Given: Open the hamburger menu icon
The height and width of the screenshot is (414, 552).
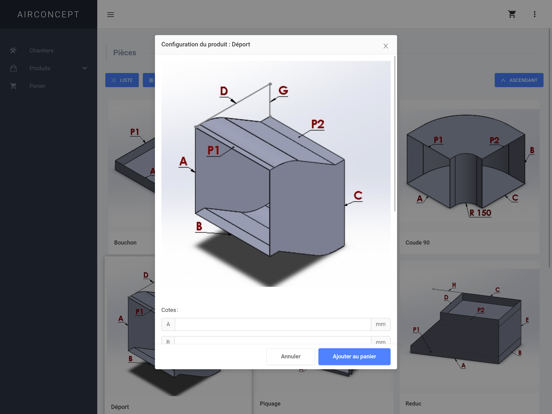Looking at the screenshot, I should coord(111,14).
